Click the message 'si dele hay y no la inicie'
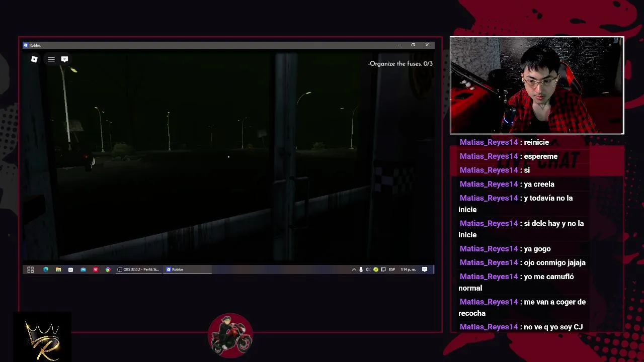Screen dimensions: 644x362 [521, 229]
